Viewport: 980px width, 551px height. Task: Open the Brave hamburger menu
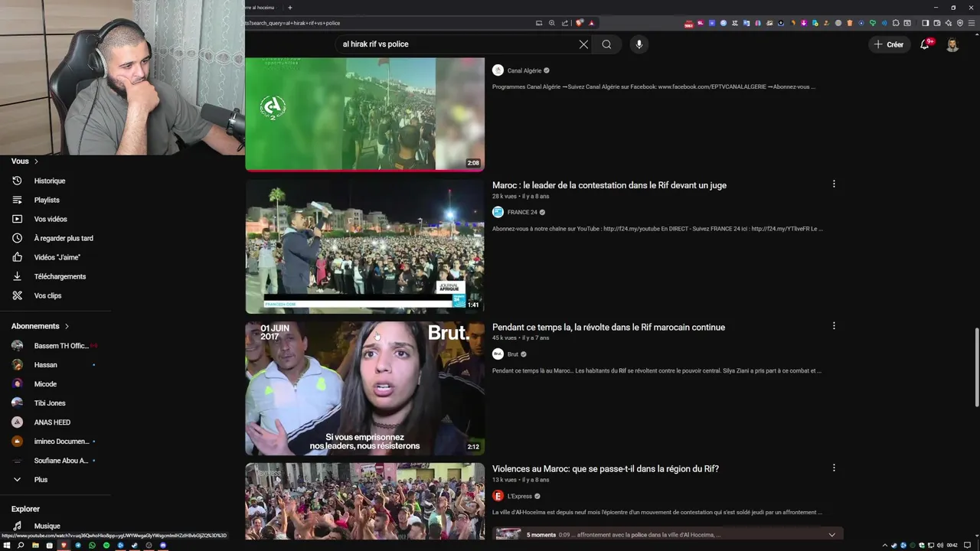(x=972, y=23)
